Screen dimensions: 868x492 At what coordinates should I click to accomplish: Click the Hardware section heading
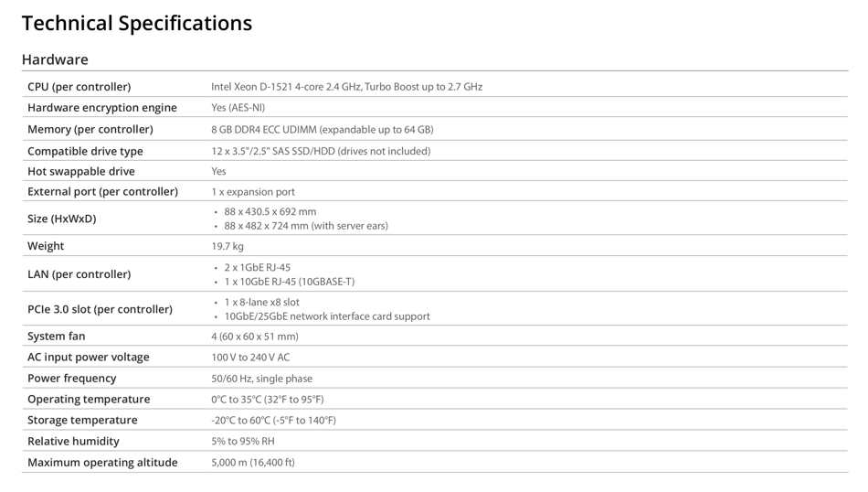[x=55, y=59]
